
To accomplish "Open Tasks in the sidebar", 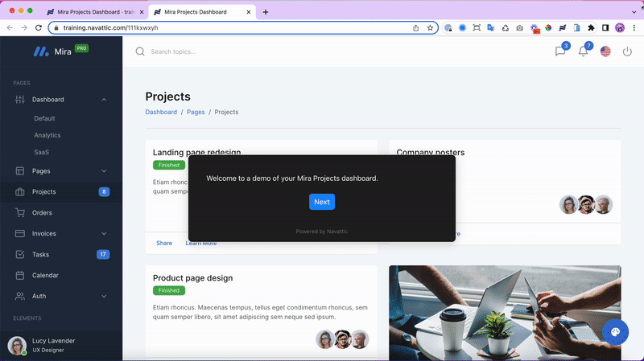I will pyautogui.click(x=61, y=254).
